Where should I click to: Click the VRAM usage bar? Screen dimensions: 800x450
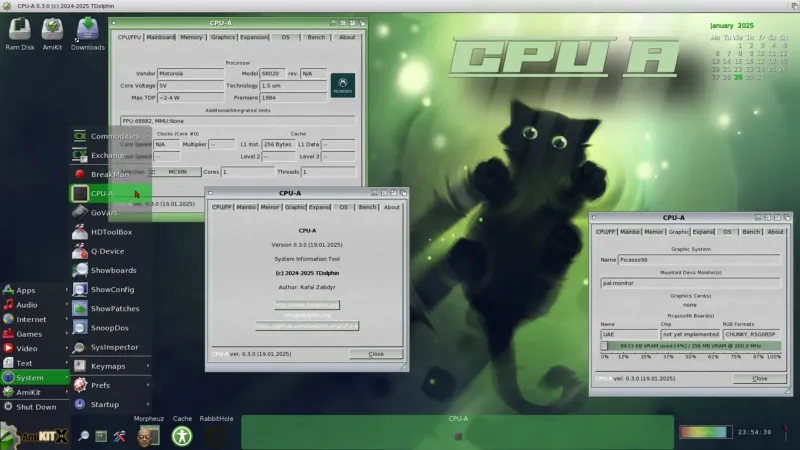690,345
